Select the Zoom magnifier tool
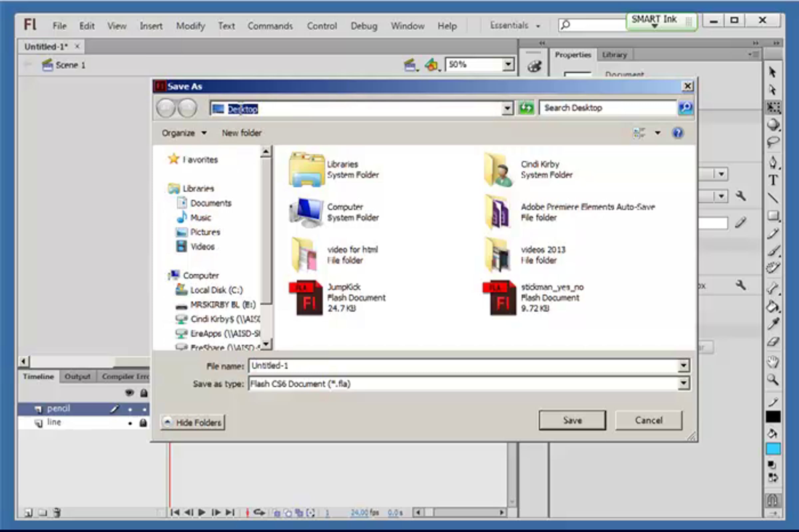 coord(773,379)
